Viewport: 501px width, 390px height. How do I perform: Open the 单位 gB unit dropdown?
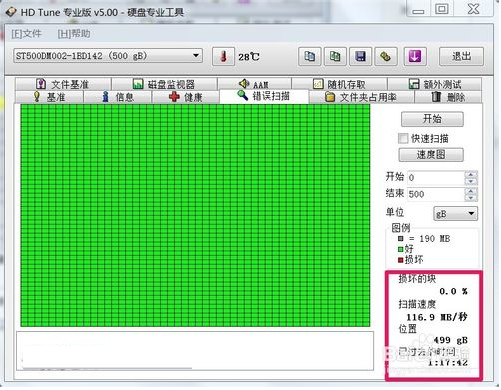click(455, 214)
